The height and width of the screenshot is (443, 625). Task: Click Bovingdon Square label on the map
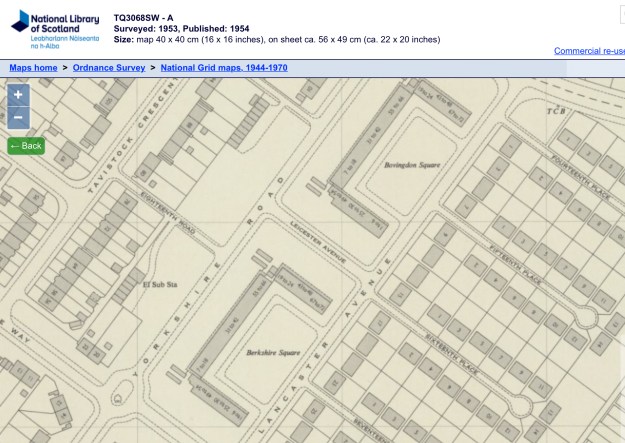click(412, 164)
